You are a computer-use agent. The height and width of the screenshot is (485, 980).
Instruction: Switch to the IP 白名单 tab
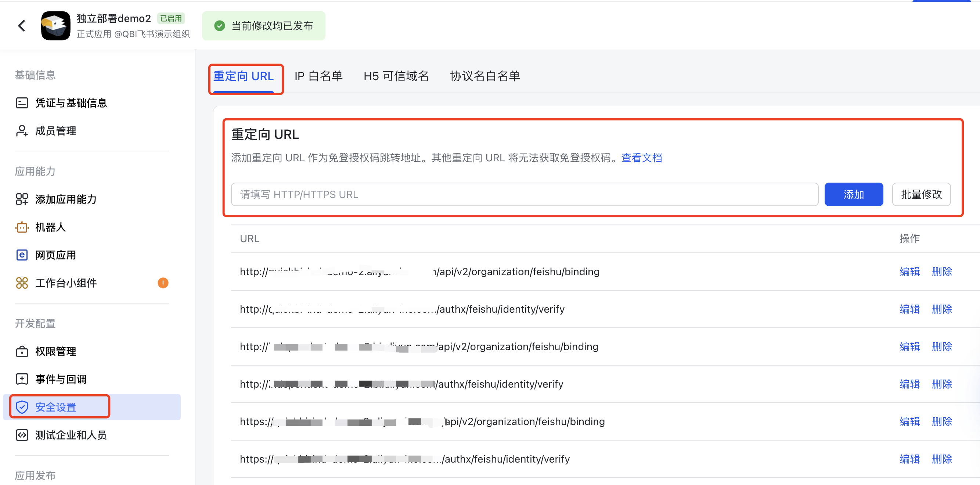pyautogui.click(x=318, y=76)
